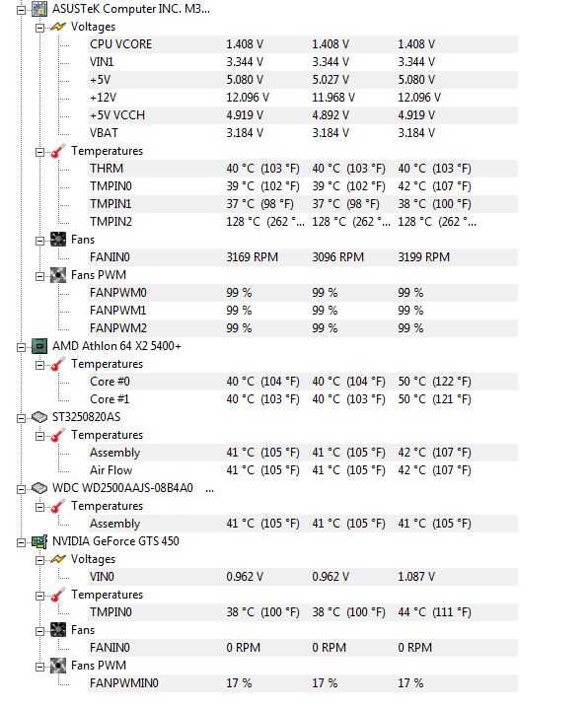Click the WDC WD2500AAJS hard drive icon

pyautogui.click(x=39, y=488)
